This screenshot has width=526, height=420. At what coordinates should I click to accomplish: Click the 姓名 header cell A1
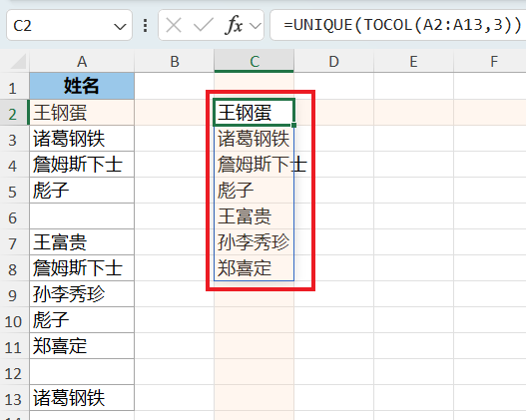click(82, 86)
